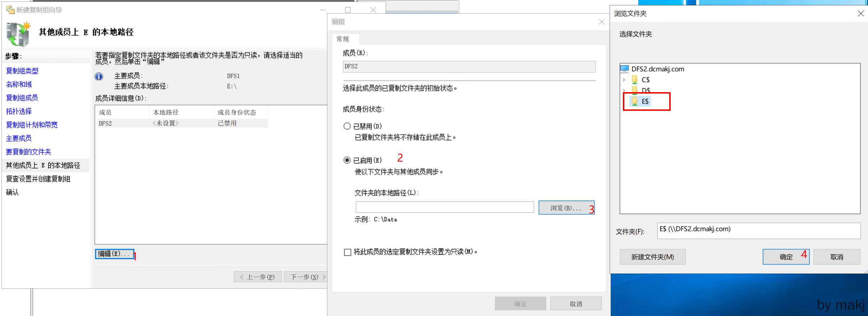Screen dimensions: 868x316
Task: Expand the C$ tree node
Action: 624,80
